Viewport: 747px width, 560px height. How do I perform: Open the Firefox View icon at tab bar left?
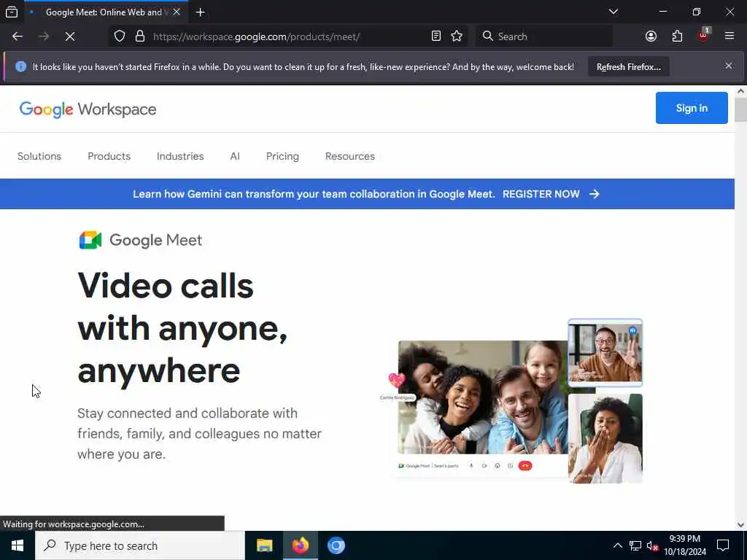12,12
